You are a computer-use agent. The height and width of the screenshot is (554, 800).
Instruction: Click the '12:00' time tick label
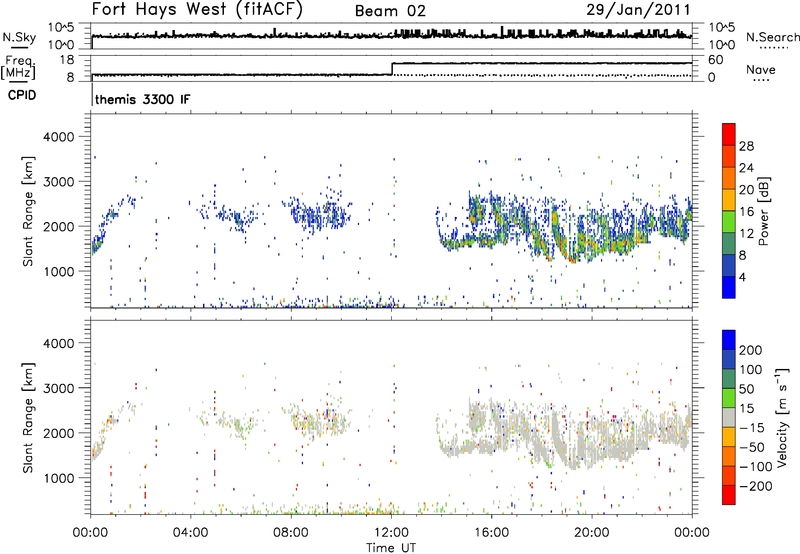(391, 533)
